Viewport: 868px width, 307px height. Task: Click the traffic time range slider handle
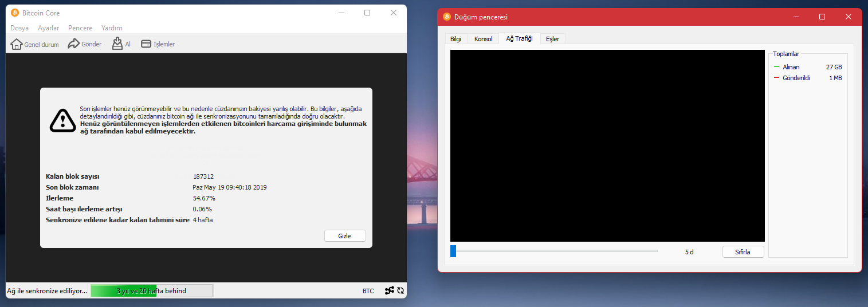tap(453, 251)
